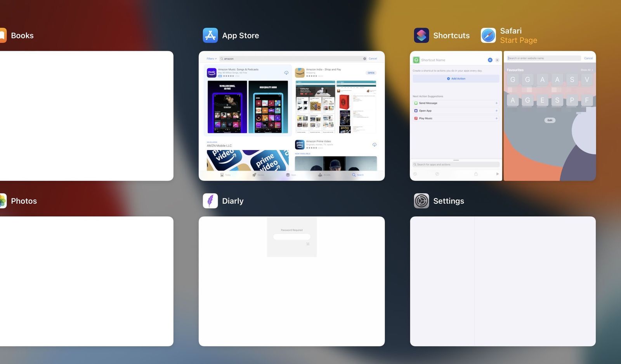Click the Shortcuts share icon
This screenshot has height=364, width=621.
476,174
